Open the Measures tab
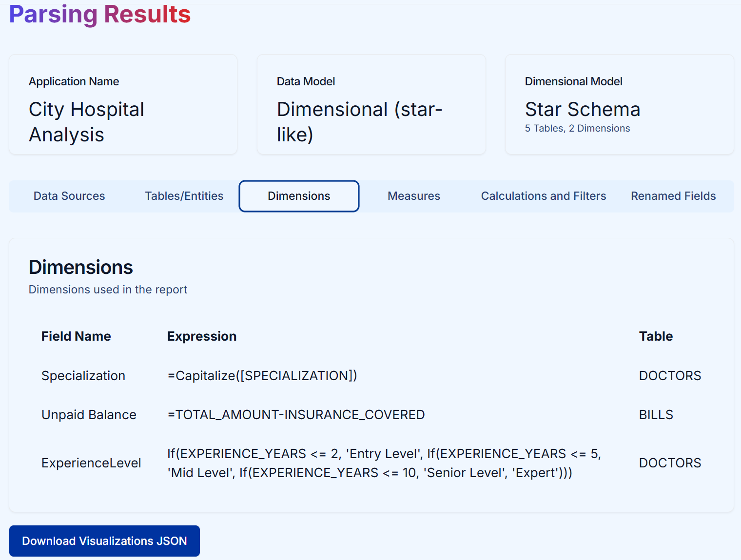741x560 pixels. click(x=414, y=196)
